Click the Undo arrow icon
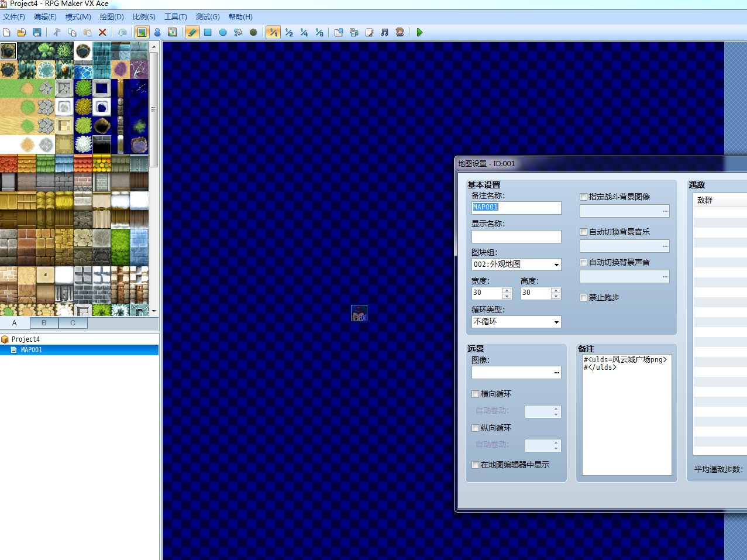 122,32
